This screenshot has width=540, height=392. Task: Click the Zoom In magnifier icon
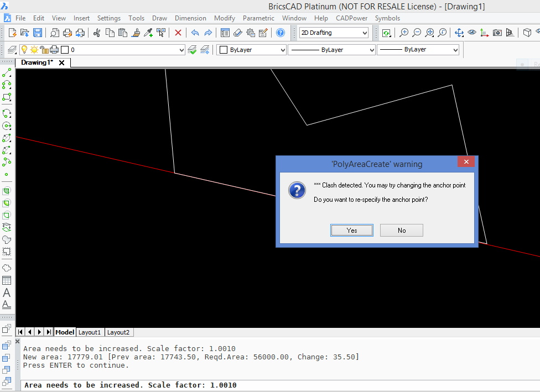pyautogui.click(x=404, y=33)
